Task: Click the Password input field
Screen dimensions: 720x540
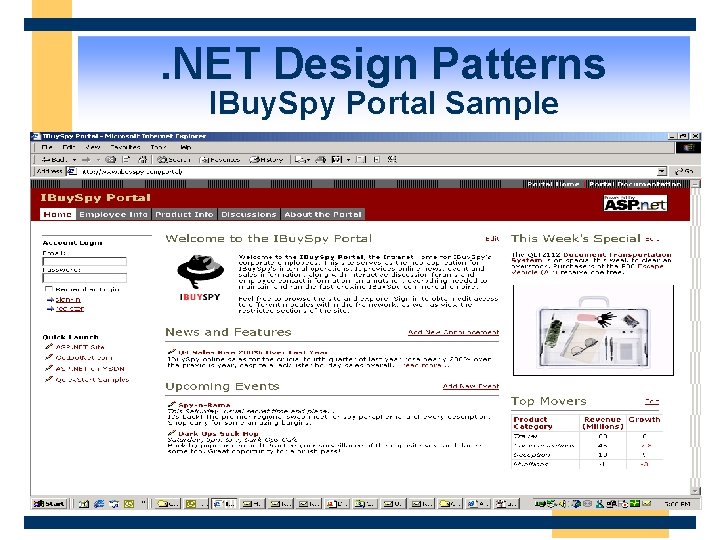Action: coord(84,278)
